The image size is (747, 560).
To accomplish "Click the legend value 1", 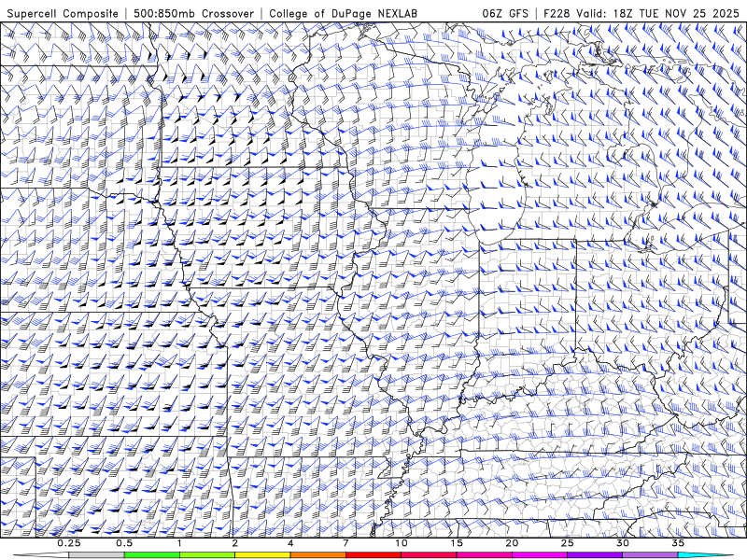I will (x=179, y=543).
